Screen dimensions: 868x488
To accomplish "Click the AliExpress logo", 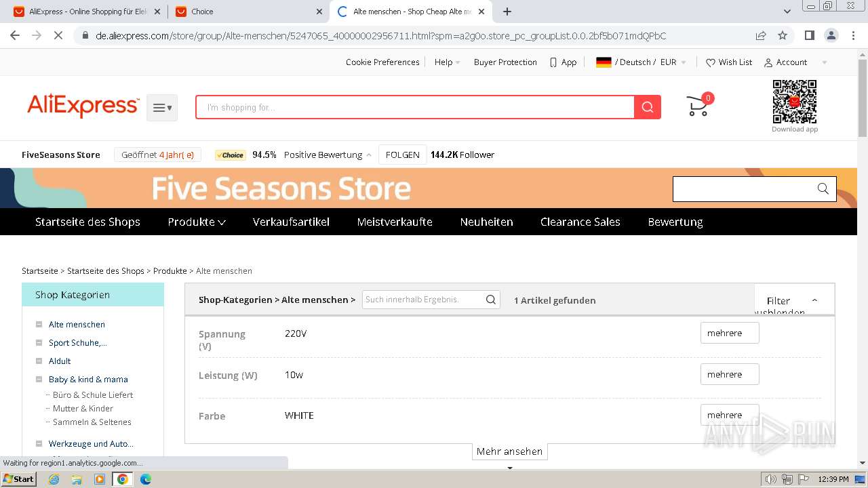I will 83,106.
